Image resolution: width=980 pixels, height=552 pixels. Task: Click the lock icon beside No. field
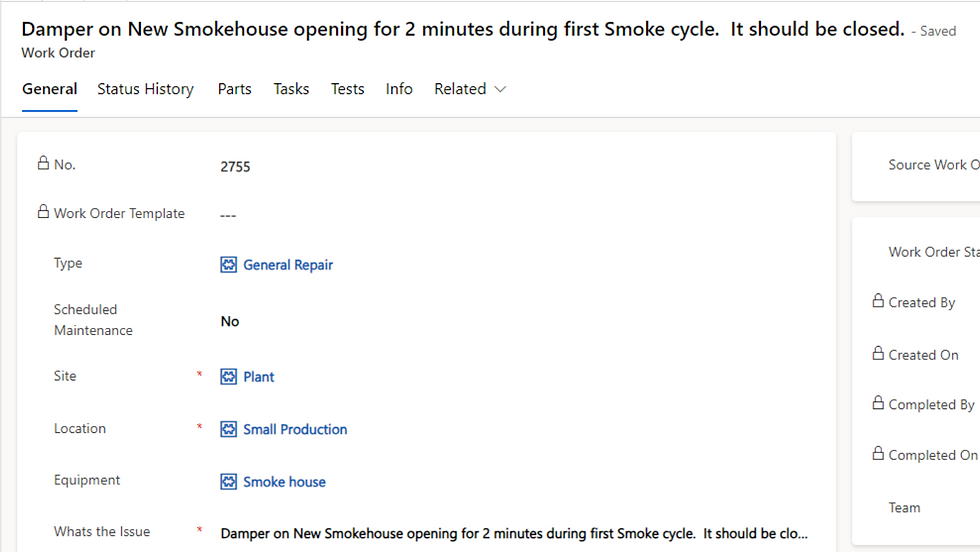click(43, 163)
